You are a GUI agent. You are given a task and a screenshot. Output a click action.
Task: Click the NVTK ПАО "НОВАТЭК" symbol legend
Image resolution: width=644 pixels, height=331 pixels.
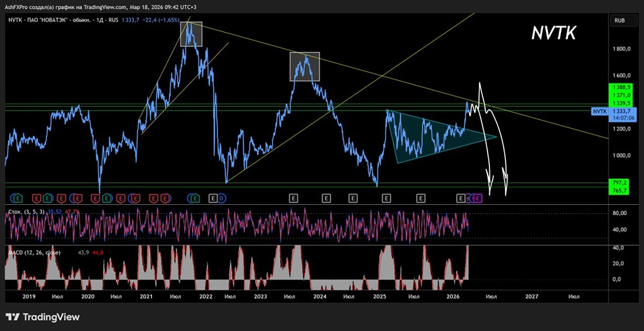tap(50, 21)
